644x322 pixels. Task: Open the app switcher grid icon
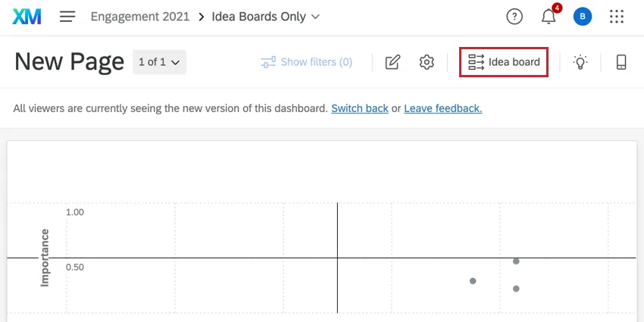pyautogui.click(x=617, y=17)
